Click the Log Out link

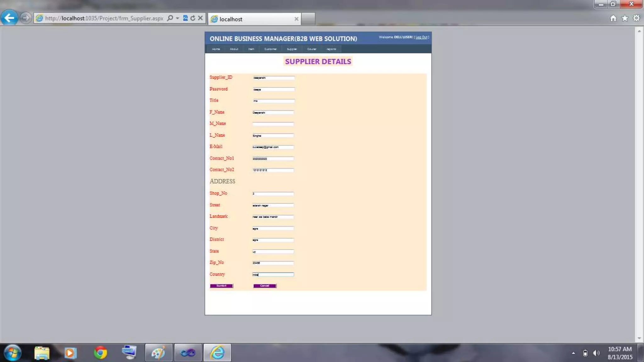pos(422,37)
